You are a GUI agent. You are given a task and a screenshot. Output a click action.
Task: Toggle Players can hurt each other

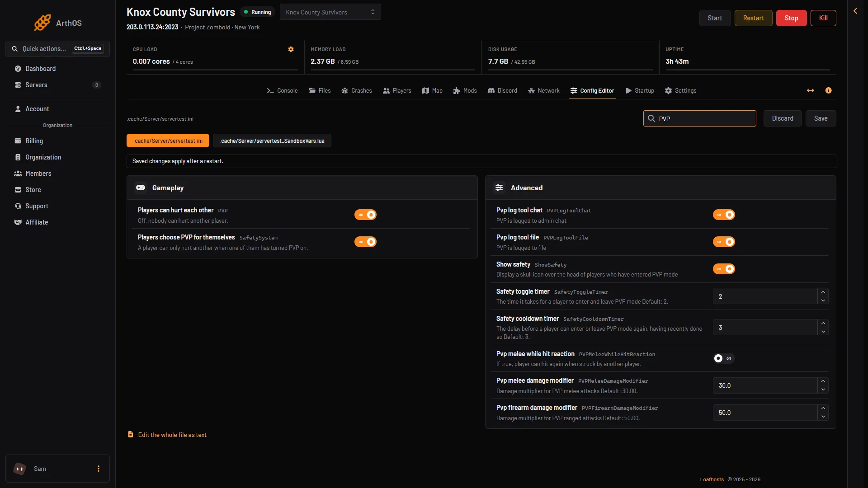pos(365,215)
